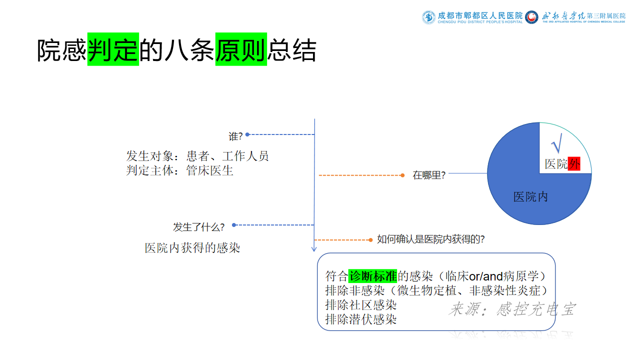Image resolution: width=640 pixels, height=360 pixels.
Task: Click the line 排除潜伏感染
Action: pyautogui.click(x=361, y=319)
